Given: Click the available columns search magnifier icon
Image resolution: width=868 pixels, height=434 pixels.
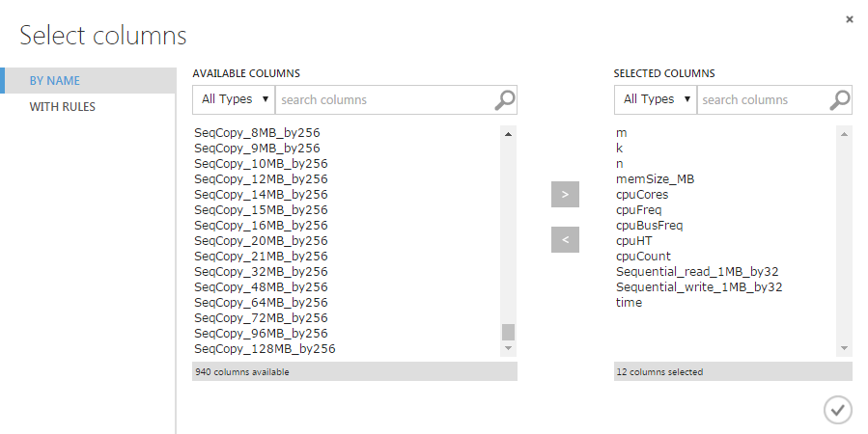Looking at the screenshot, I should point(505,99).
